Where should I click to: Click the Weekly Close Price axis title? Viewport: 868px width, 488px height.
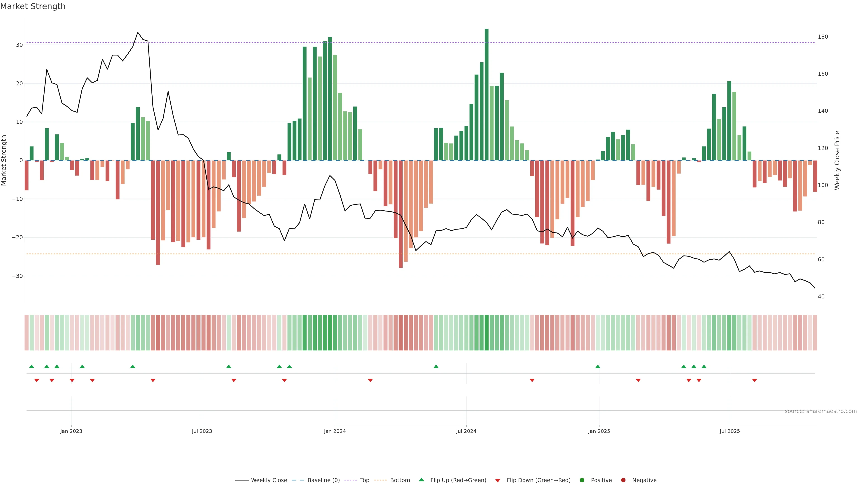pyautogui.click(x=837, y=160)
